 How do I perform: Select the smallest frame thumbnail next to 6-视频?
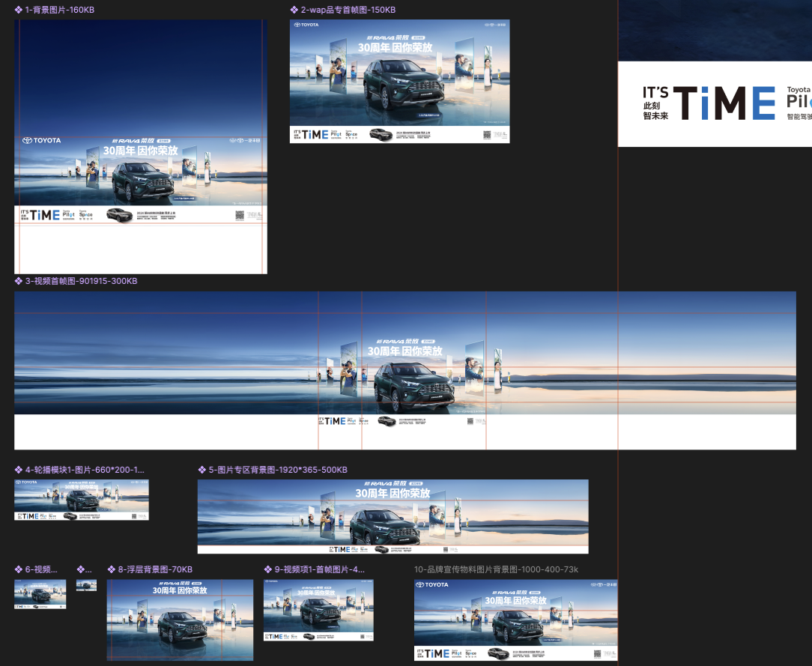click(86, 585)
